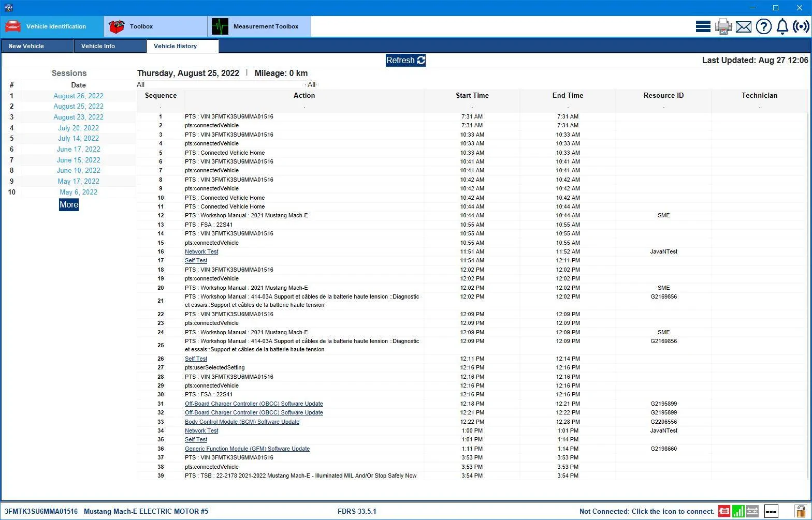Open session June 15, 2022
The image size is (812, 520).
78,160
